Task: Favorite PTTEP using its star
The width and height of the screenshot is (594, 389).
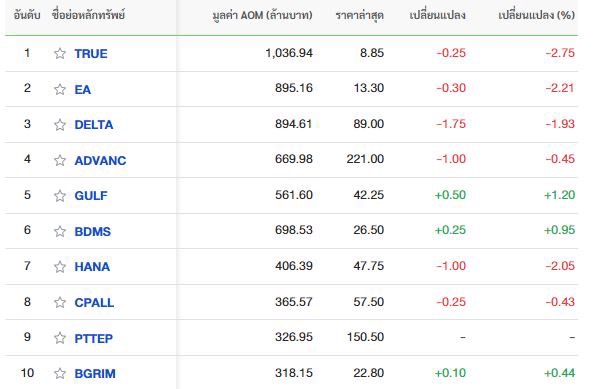Action: tap(59, 338)
